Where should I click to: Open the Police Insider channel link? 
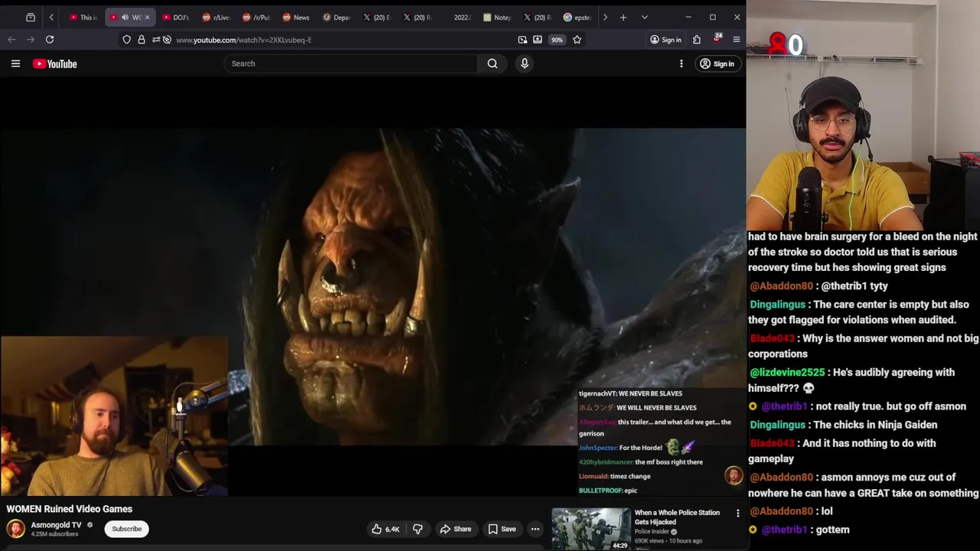(652, 531)
